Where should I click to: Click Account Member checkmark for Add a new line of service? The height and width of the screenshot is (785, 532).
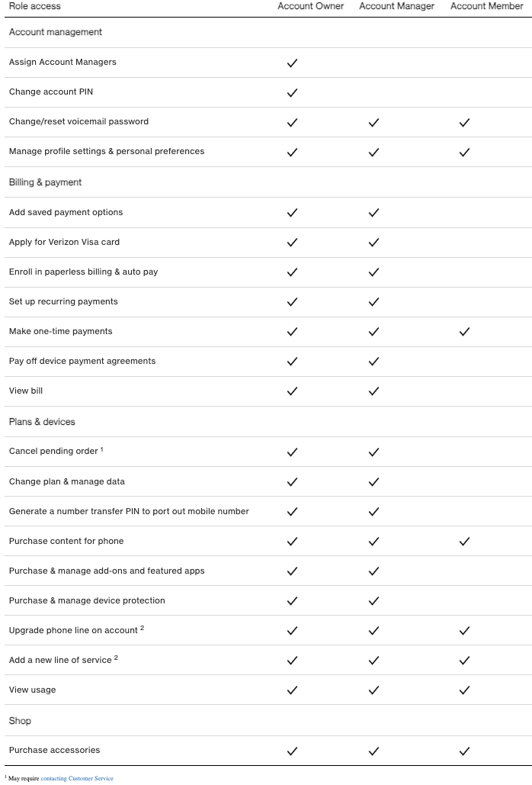coord(464,661)
